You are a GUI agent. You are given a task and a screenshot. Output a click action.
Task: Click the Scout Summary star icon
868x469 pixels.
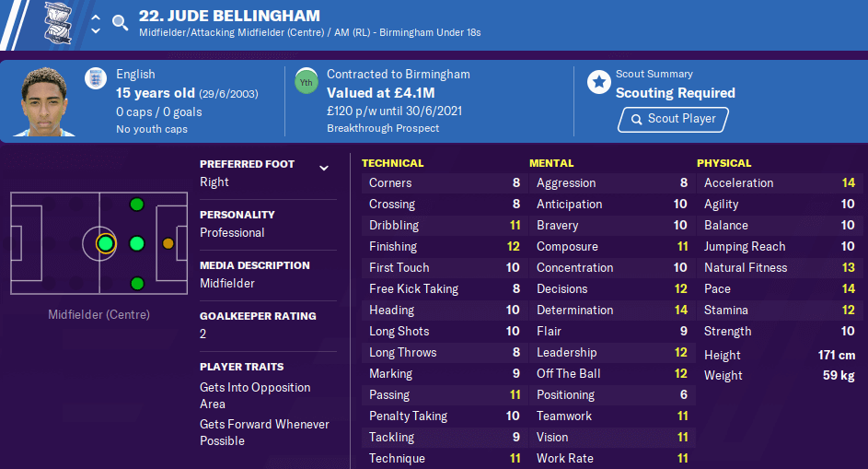(x=599, y=82)
